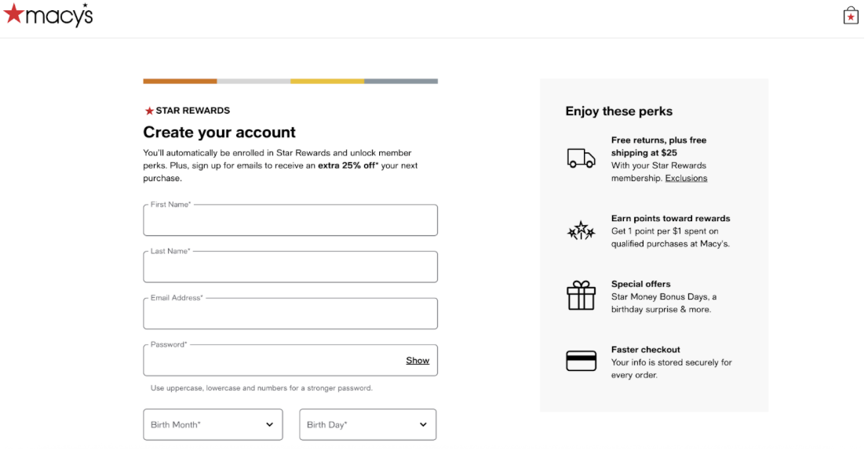The height and width of the screenshot is (458, 868).
Task: Click the orange color bar segment
Action: click(180, 81)
